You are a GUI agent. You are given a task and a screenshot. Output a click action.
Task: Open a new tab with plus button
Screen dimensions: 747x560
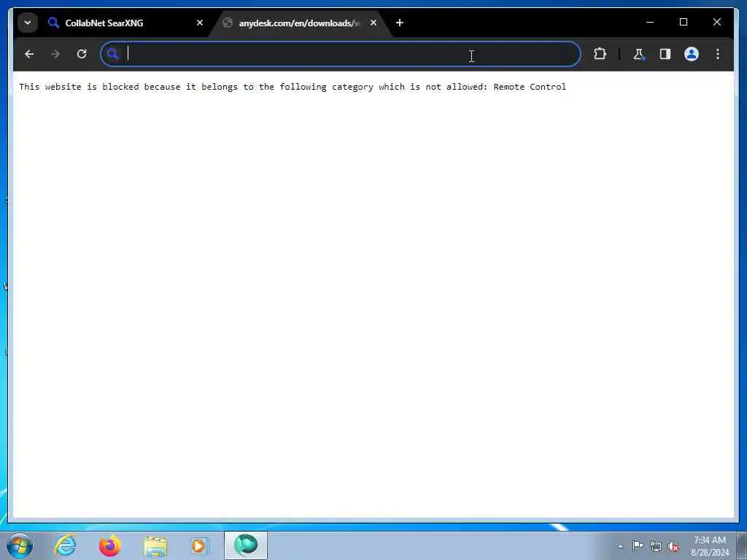pos(400,23)
